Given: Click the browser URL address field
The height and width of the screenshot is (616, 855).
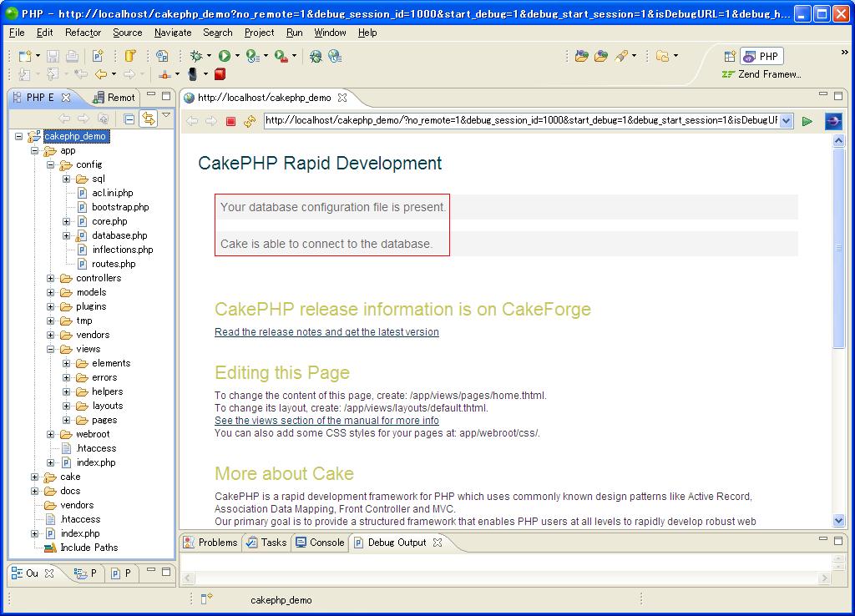Looking at the screenshot, I should tap(521, 120).
